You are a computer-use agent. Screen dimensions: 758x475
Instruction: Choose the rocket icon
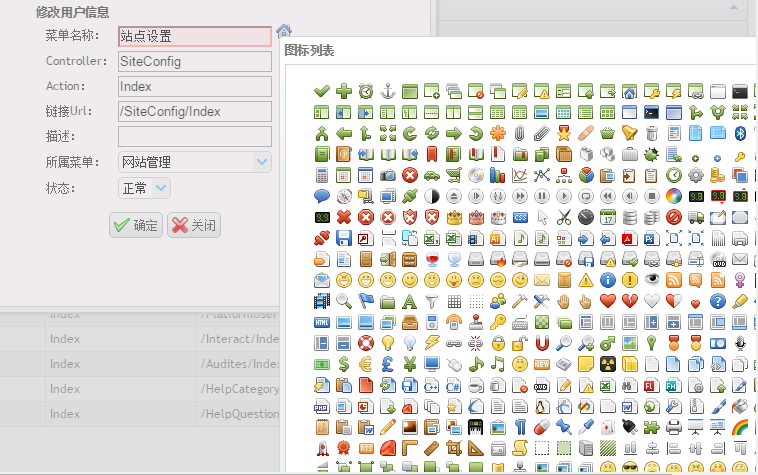(321, 448)
